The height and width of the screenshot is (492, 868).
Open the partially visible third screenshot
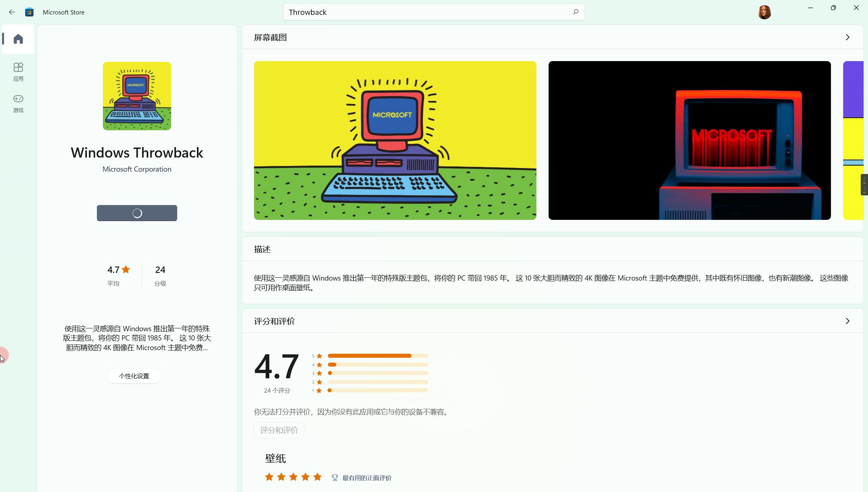[853, 140]
